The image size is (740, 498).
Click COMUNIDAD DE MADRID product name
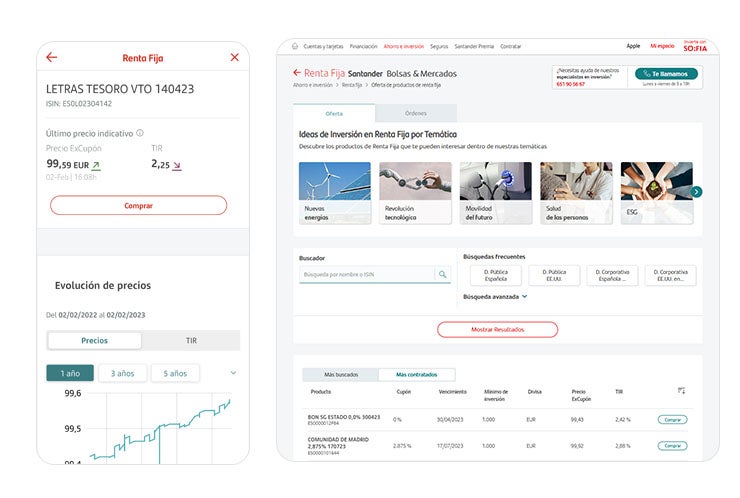point(338,442)
